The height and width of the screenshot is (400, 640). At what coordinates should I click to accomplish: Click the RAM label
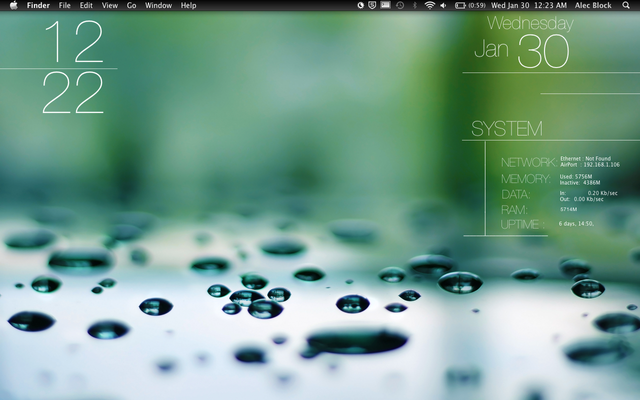[x=514, y=210]
